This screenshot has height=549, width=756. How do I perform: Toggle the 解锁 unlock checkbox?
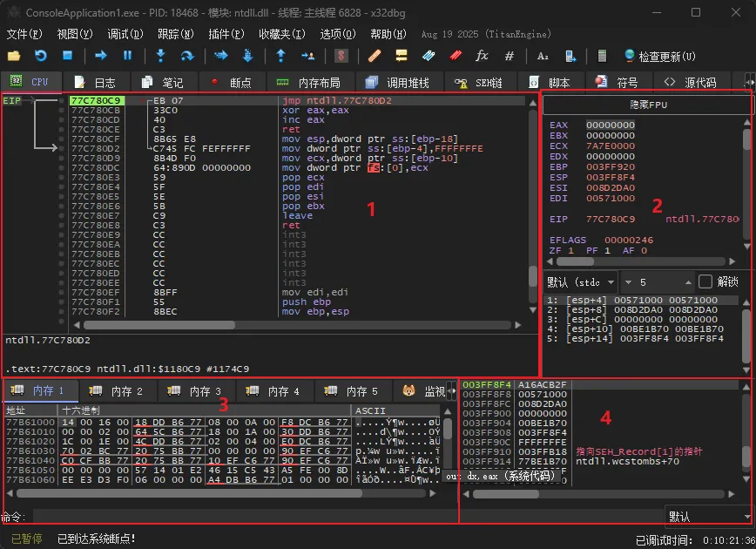point(705,281)
